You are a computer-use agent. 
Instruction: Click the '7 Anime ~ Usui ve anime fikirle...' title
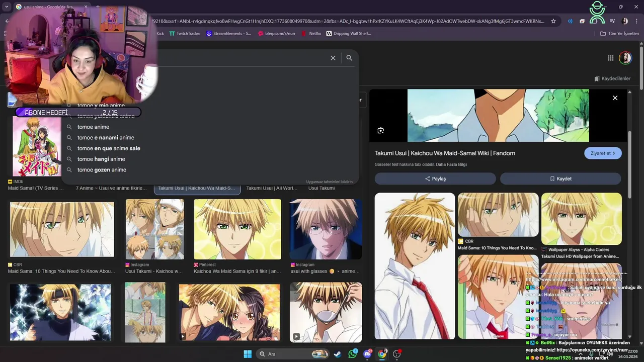click(x=111, y=188)
